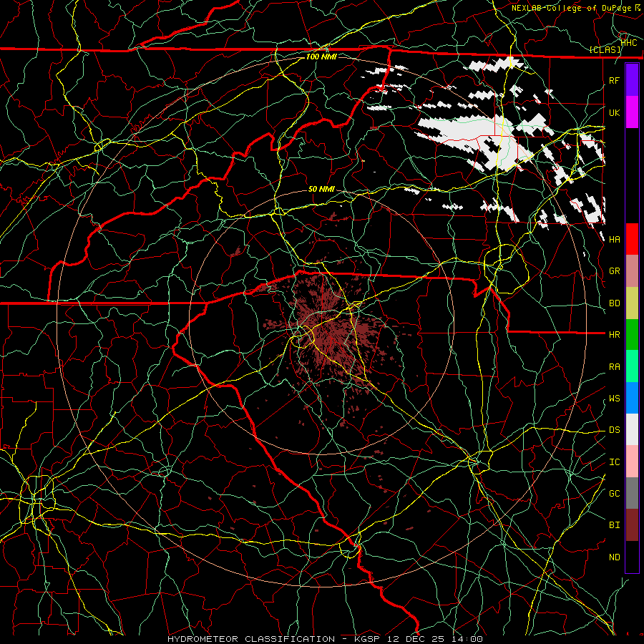The image size is (644, 644).
Task: Click the HR dark green legend swatch
Action: click(632, 334)
